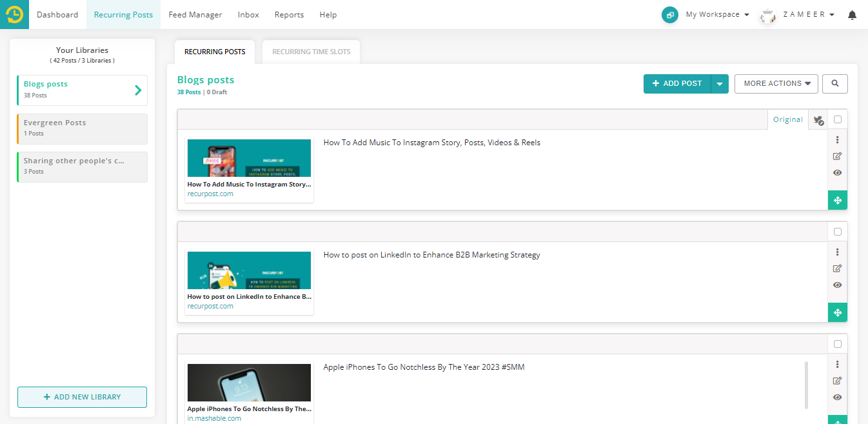This screenshot has width=868, height=424.
Task: Click the Instagram music post thumbnail
Action: (x=249, y=158)
